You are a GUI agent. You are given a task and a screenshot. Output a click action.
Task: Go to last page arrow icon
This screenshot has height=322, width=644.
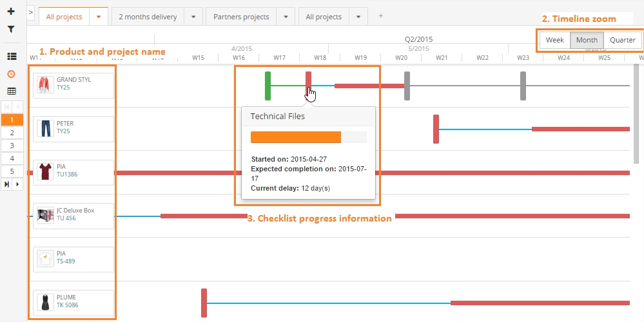(x=6, y=184)
